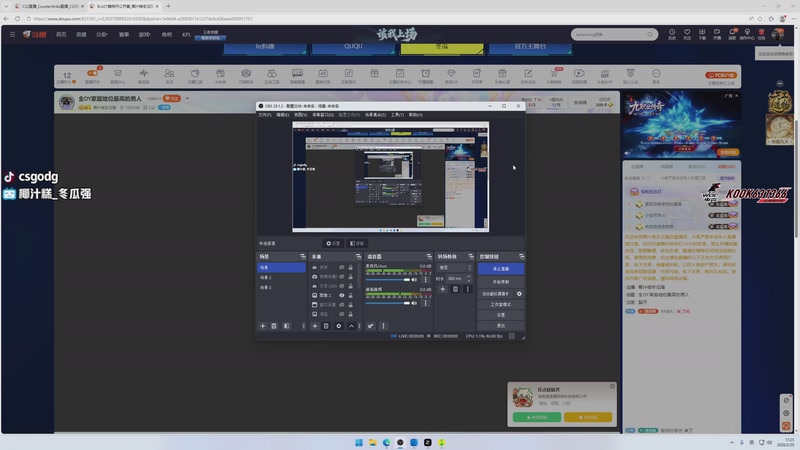Click the Douyu search input field
Screen dimensions: 800x450
(x=609, y=34)
